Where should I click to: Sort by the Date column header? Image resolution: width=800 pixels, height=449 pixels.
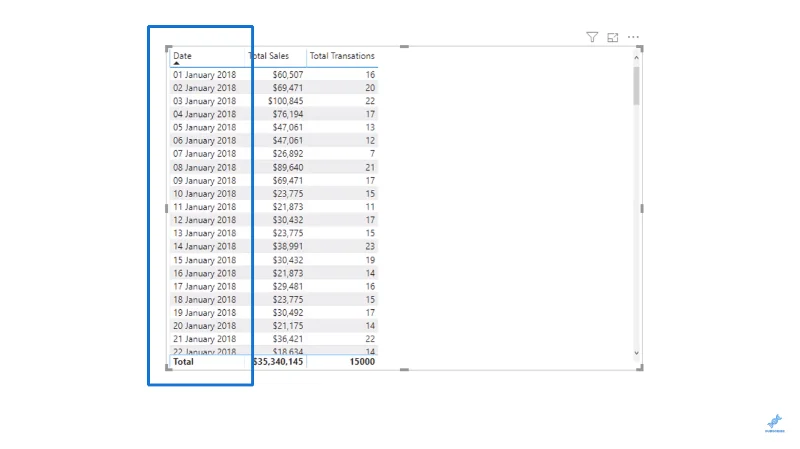[x=182, y=56]
